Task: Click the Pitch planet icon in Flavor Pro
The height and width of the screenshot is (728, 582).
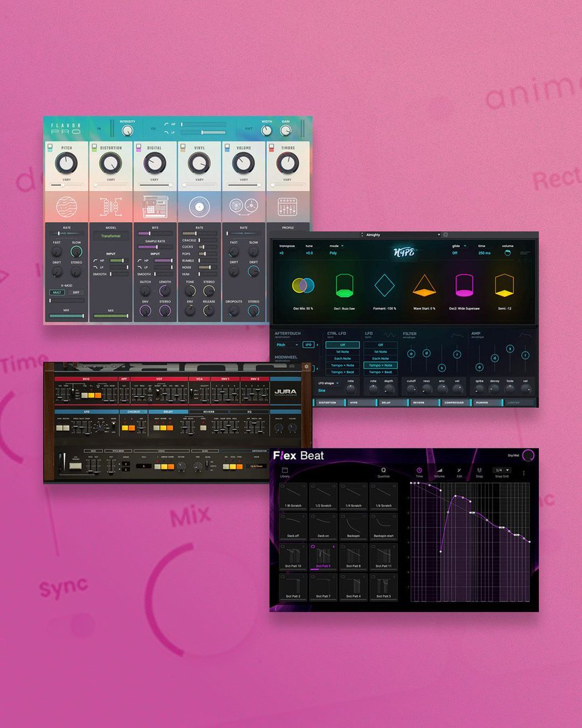Action: tap(67, 207)
